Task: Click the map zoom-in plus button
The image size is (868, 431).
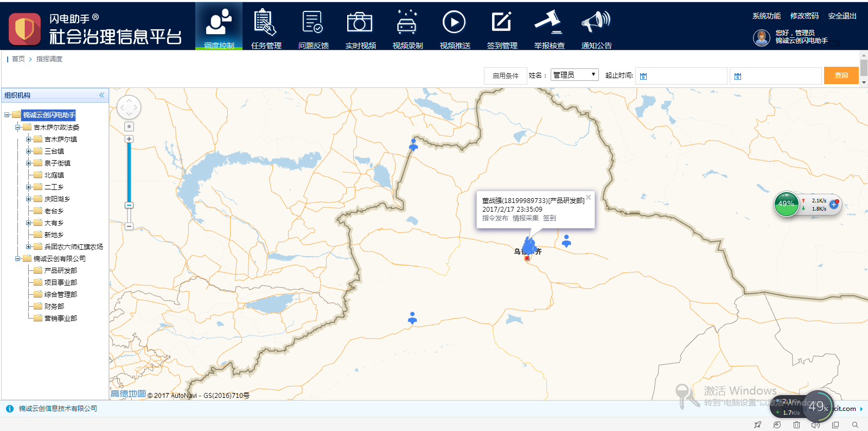Action: click(x=129, y=139)
